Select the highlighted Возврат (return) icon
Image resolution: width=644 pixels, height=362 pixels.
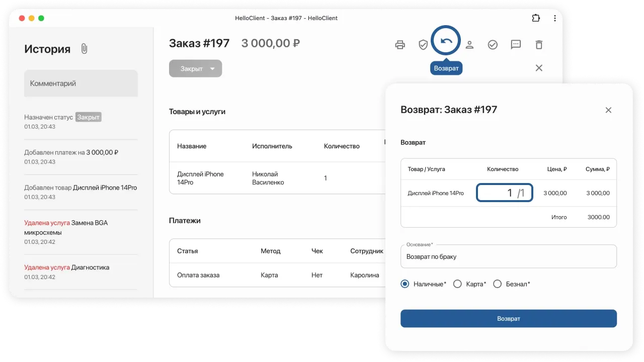pos(446,40)
